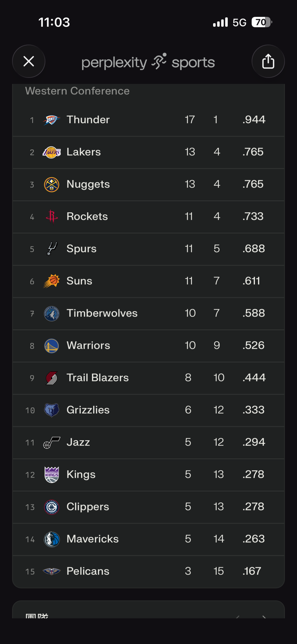Tap the Lakers team logo
This screenshot has width=297, height=644.
tap(51, 152)
